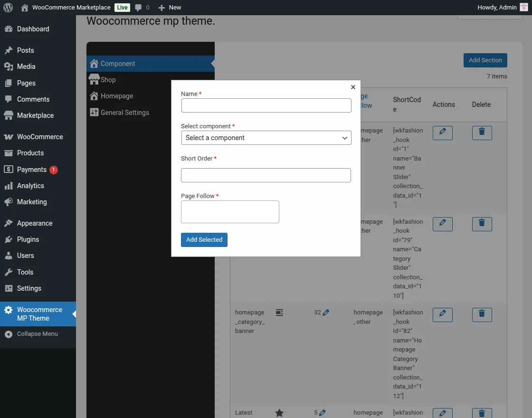Click the Actions column header
Screen dimensions: 532x418
444,104
